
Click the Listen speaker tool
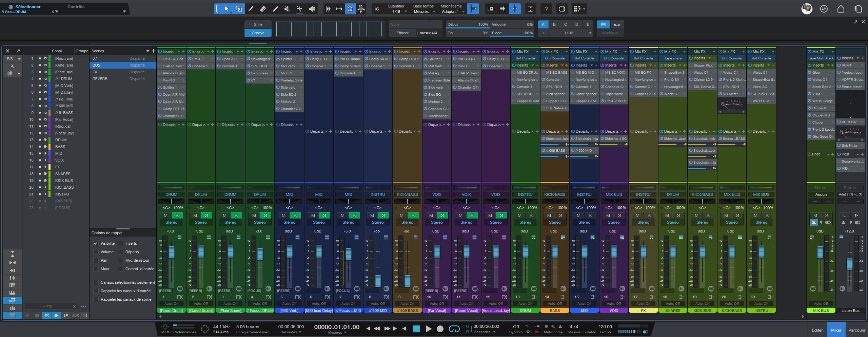[312, 9]
